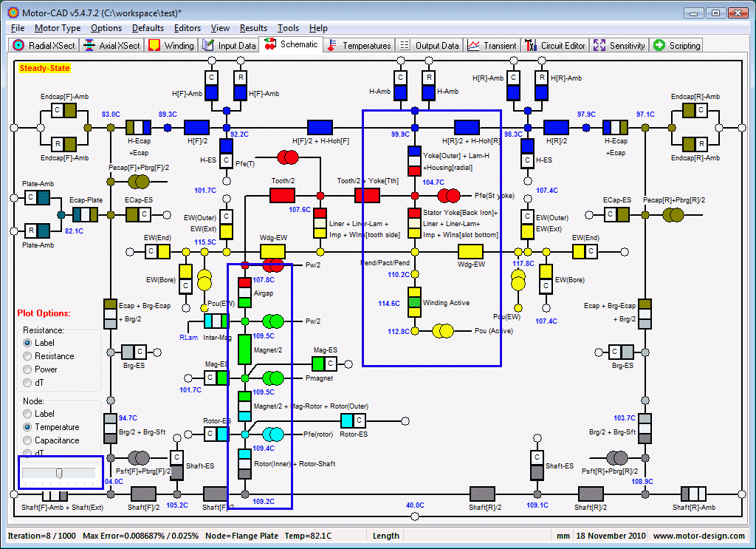Select the Power plot option
Image resolution: width=756 pixels, height=549 pixels.
[27, 369]
